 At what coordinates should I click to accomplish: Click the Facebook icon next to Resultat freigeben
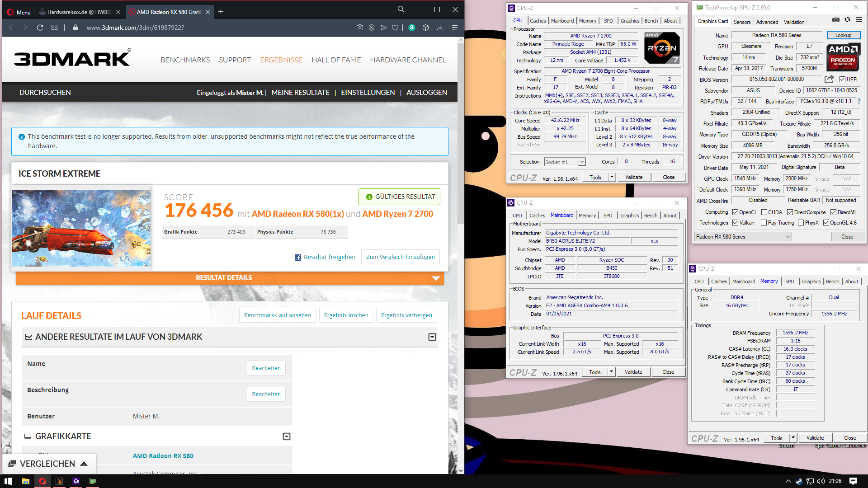tap(298, 258)
